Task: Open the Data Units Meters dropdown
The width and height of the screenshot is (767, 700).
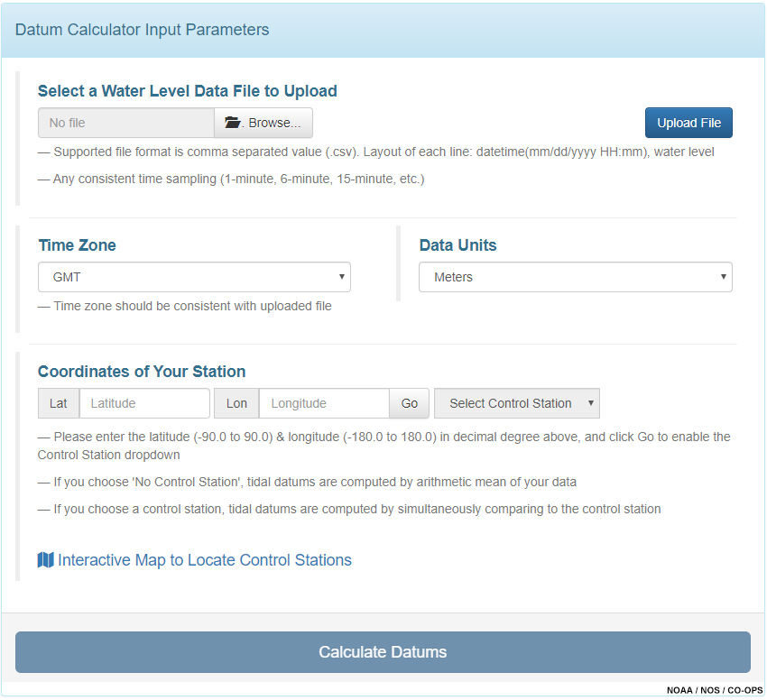Action: pos(576,277)
